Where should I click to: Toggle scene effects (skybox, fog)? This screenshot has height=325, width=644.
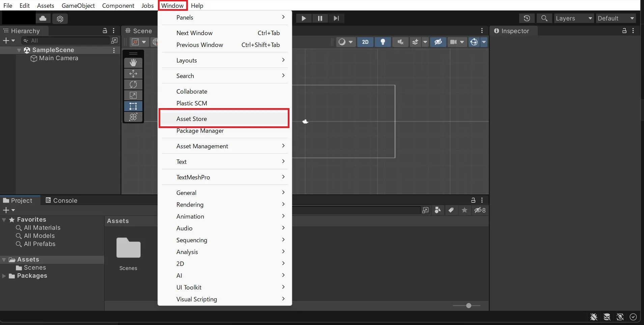click(415, 42)
